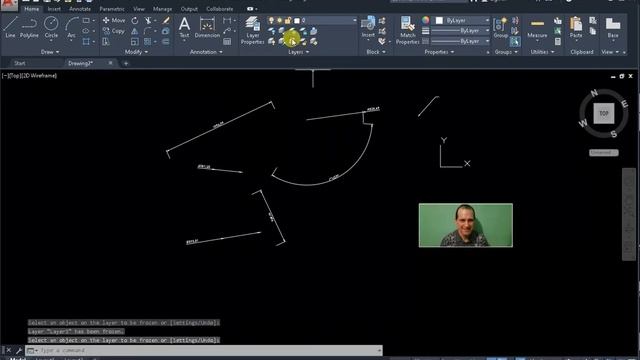The height and width of the screenshot is (360, 640).
Task: Toggle layer lock icon in layer dropdown
Action: pyautogui.click(x=288, y=20)
